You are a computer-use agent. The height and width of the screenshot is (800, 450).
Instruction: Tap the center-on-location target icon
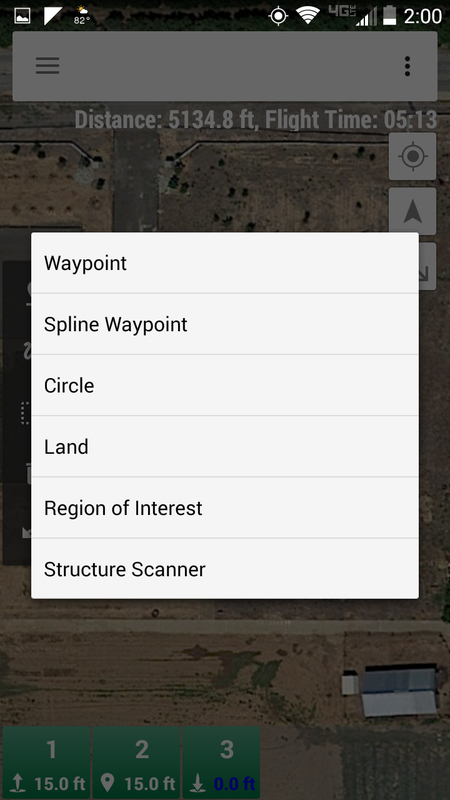(x=412, y=156)
